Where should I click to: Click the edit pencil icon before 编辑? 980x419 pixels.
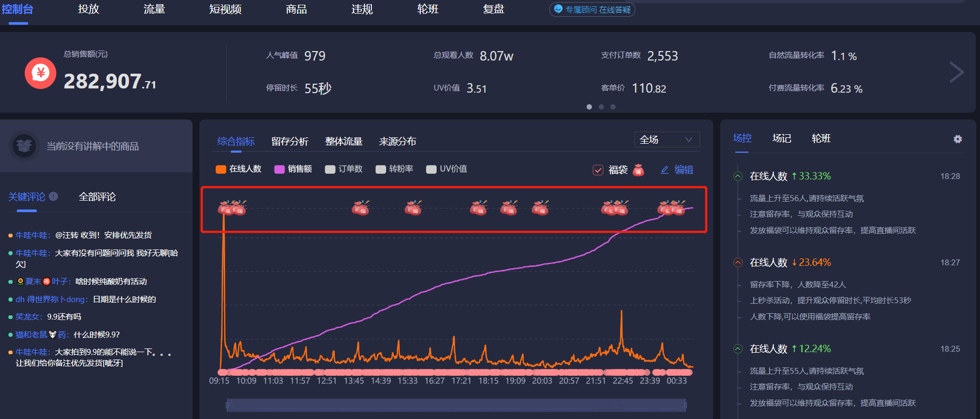(664, 170)
